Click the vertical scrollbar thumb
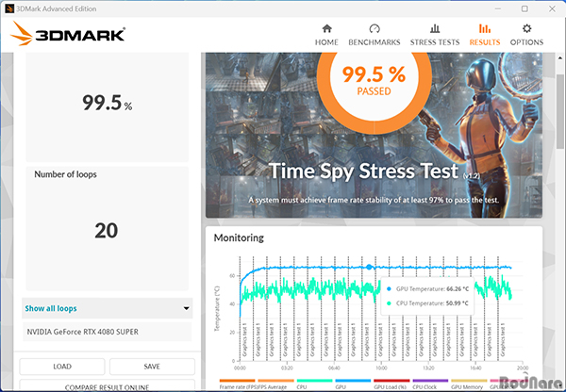Image resolution: width=566 pixels, height=392 pixels. (x=559, y=110)
